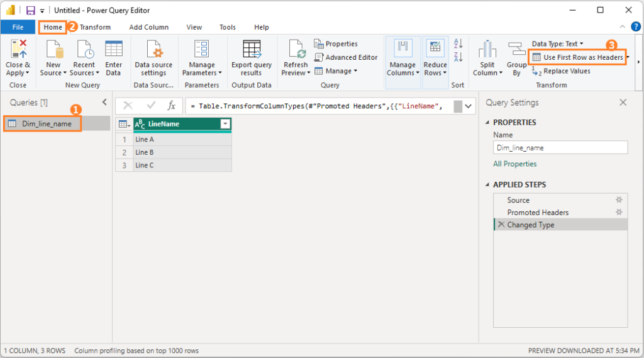
Task: Cancel the formula edit with X
Action: point(128,106)
